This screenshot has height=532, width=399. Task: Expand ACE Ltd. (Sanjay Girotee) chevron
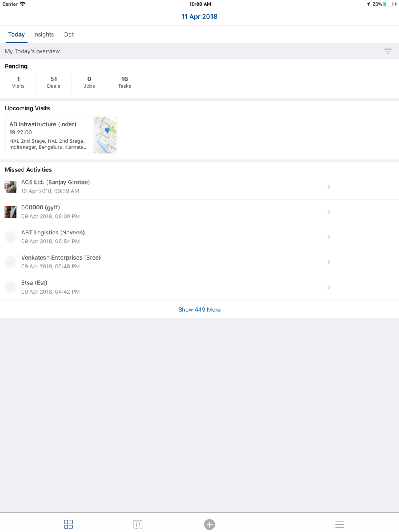(329, 187)
